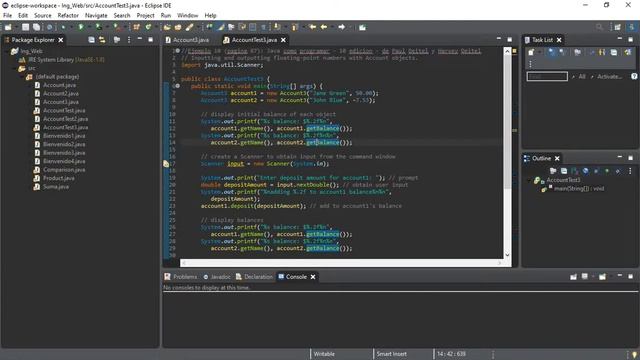This screenshot has height=360, width=640.
Task: Click the editor vertical scrollbar thumb
Action: pyautogui.click(x=507, y=122)
